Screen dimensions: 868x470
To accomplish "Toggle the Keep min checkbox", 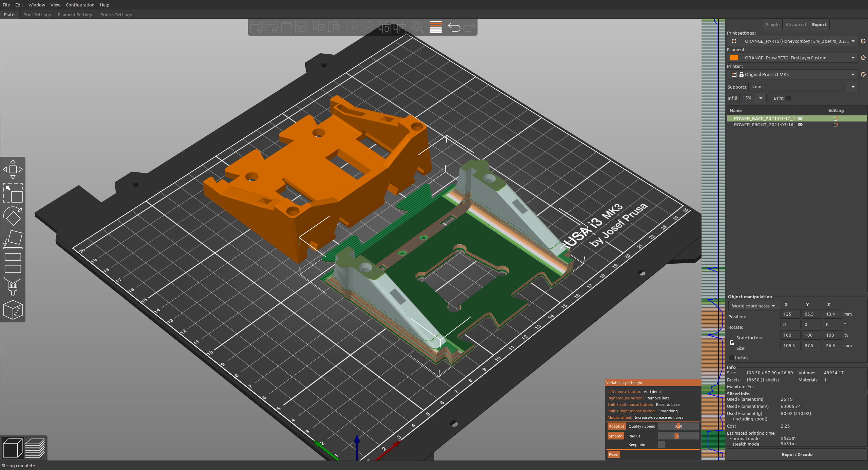I will click(662, 445).
